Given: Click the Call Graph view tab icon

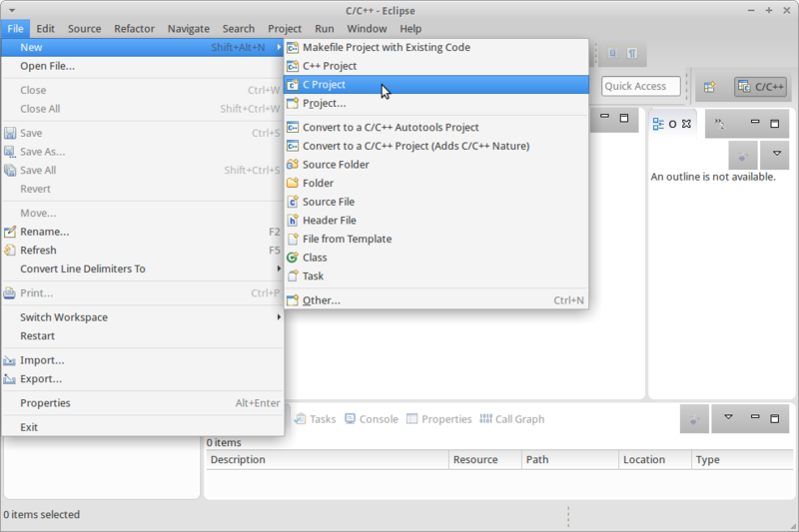Looking at the screenshot, I should point(486,419).
